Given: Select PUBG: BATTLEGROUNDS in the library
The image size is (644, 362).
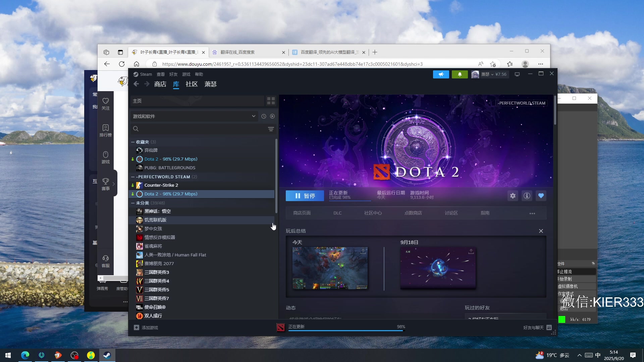Looking at the screenshot, I should tap(202, 168).
